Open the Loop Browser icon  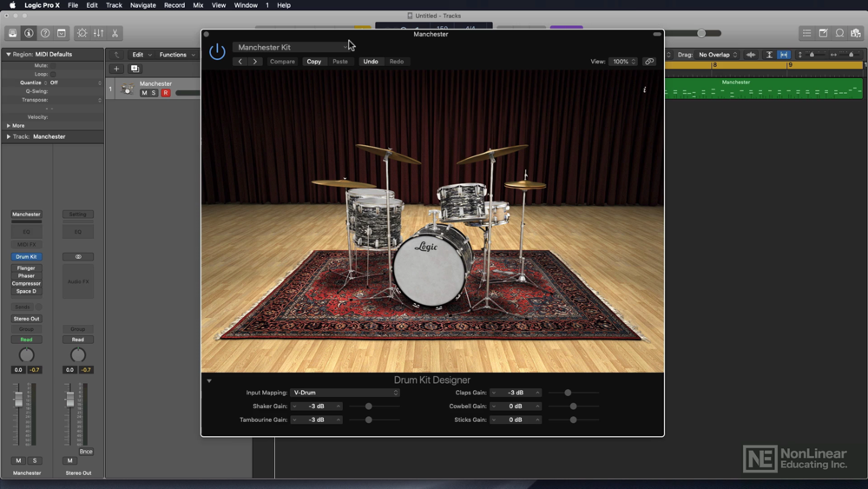pyautogui.click(x=839, y=33)
